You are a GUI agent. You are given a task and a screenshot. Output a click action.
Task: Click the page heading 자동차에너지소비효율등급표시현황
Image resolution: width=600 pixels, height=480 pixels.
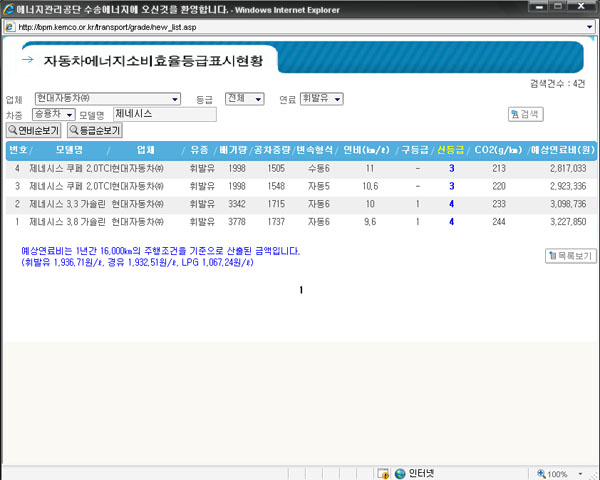153,61
